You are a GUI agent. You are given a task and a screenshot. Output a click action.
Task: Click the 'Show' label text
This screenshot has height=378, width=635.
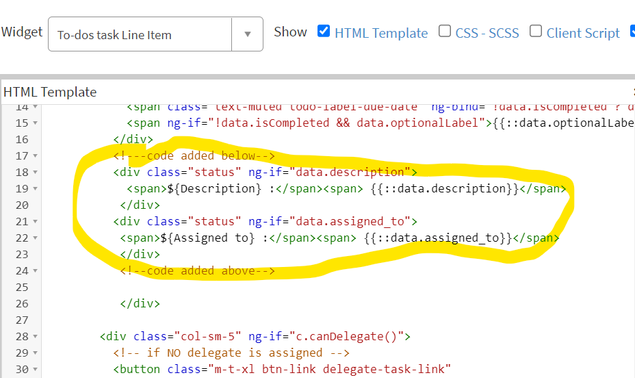click(290, 32)
